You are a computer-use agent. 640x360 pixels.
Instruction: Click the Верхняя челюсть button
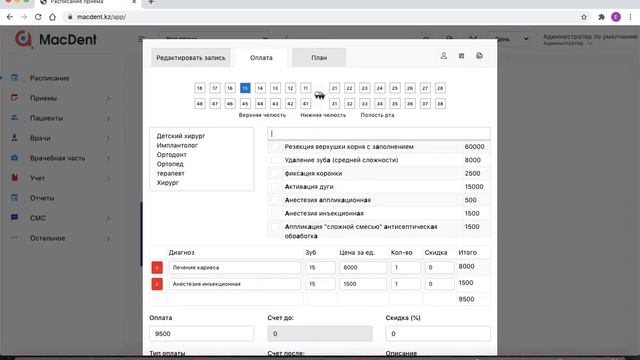pos(262,115)
